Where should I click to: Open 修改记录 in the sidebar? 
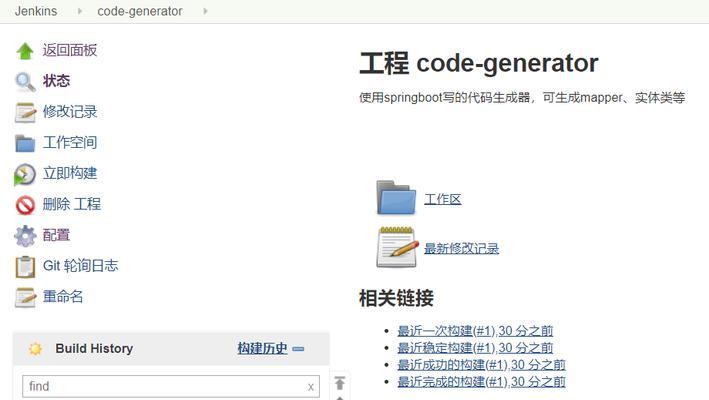click(x=70, y=112)
